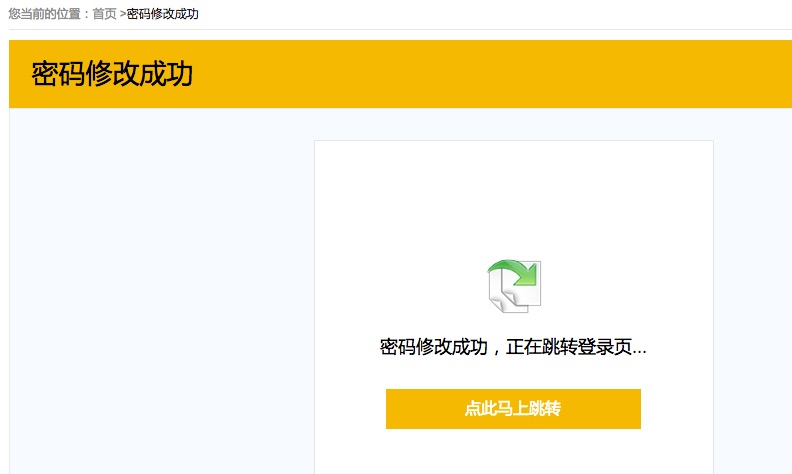Open the 首页 breadcrumb link
The image size is (792, 474).
105,14
